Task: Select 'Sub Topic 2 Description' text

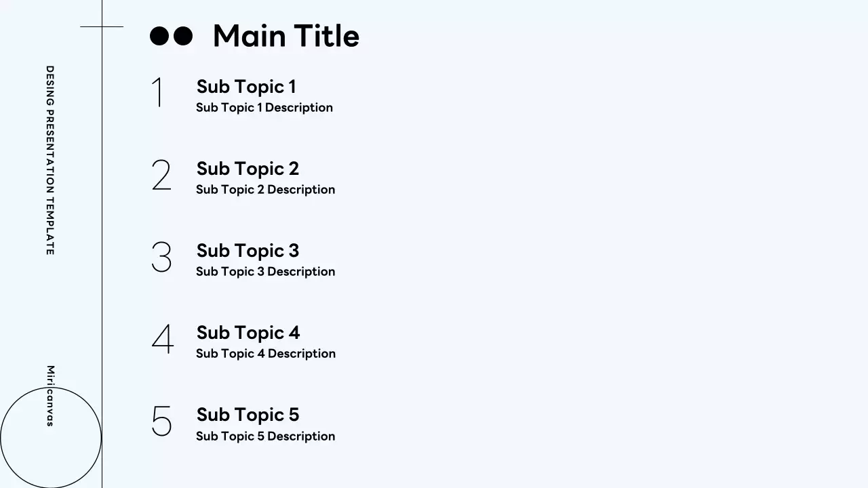Action: (265, 190)
